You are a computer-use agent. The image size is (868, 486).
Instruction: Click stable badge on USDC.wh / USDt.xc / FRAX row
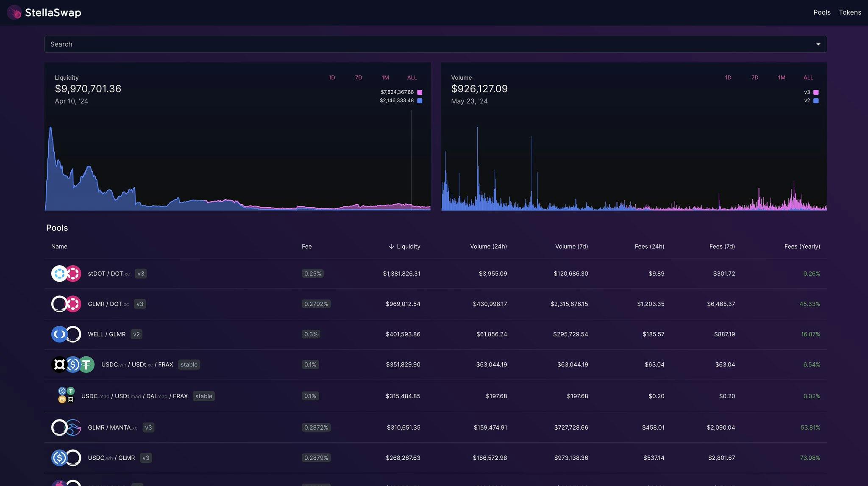[x=189, y=364]
